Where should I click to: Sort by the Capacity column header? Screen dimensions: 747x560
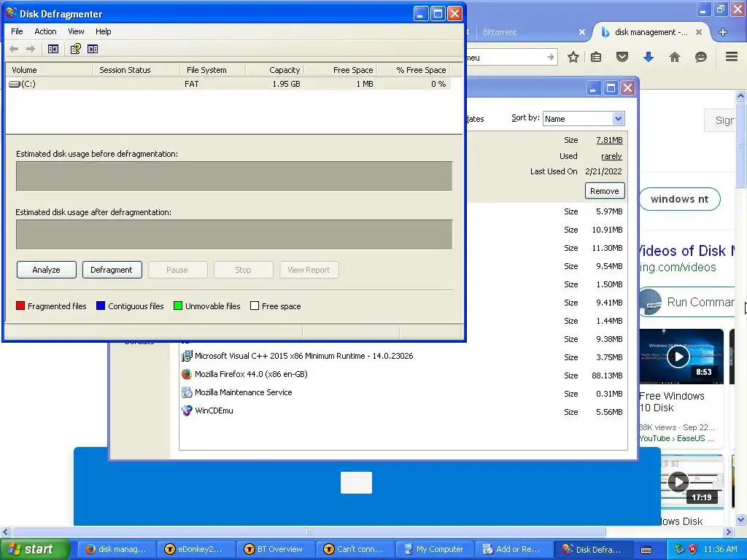click(x=274, y=70)
